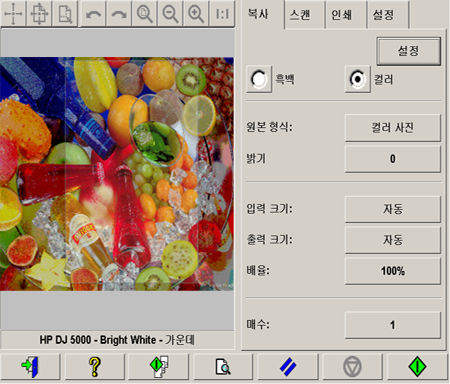Image resolution: width=450 pixels, height=384 pixels.
Task: Select the 컬러 color radio button
Action: pos(357,79)
